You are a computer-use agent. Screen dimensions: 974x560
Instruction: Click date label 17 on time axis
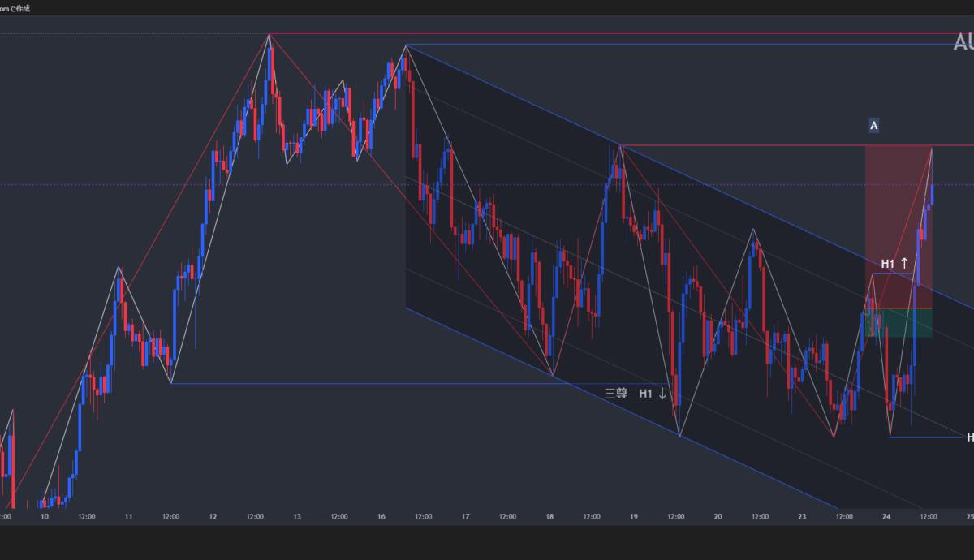(x=466, y=516)
